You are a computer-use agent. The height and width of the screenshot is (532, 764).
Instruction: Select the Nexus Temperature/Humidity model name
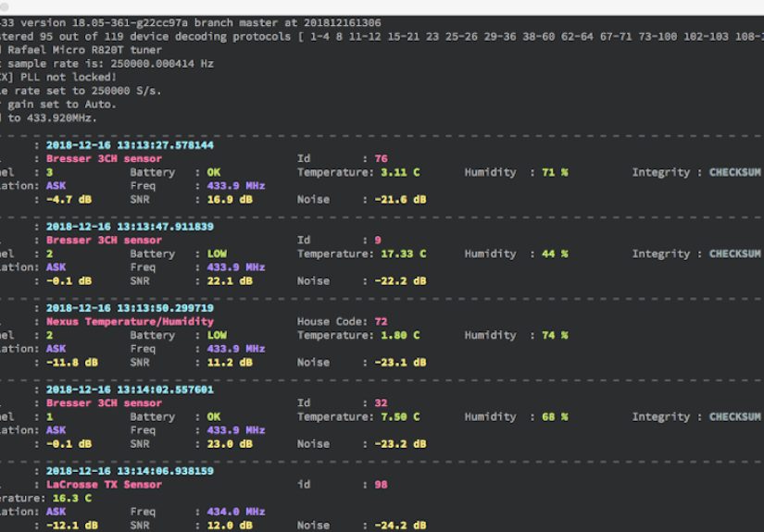[x=130, y=322]
